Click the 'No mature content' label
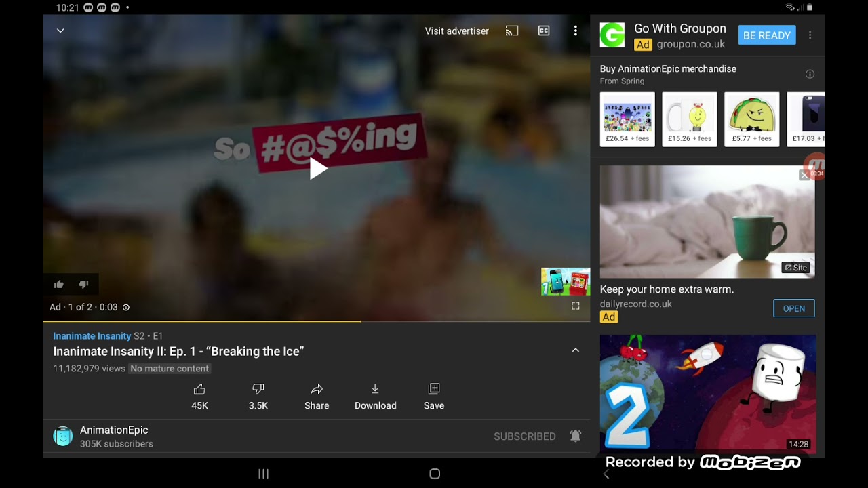This screenshot has width=868, height=488. 170,369
